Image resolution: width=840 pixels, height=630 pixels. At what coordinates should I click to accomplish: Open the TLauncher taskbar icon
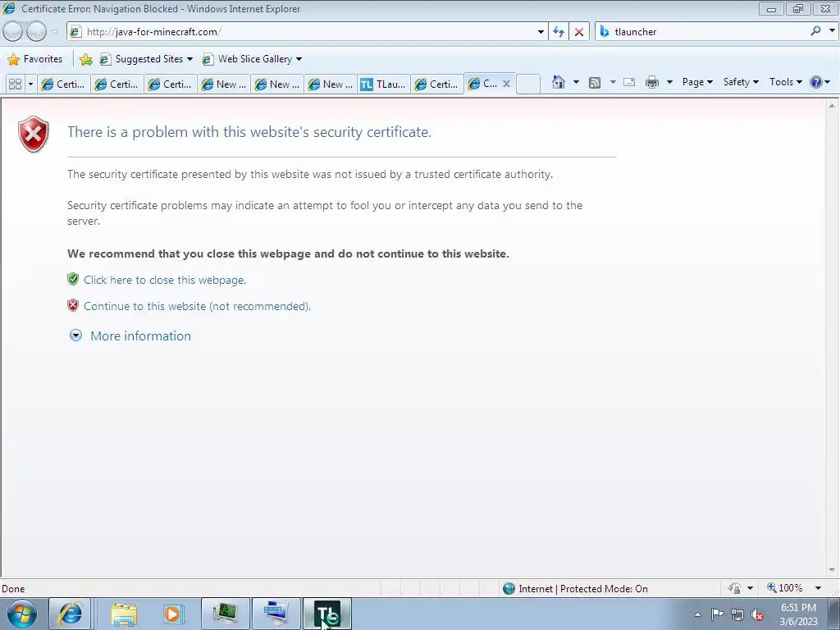tap(327, 614)
